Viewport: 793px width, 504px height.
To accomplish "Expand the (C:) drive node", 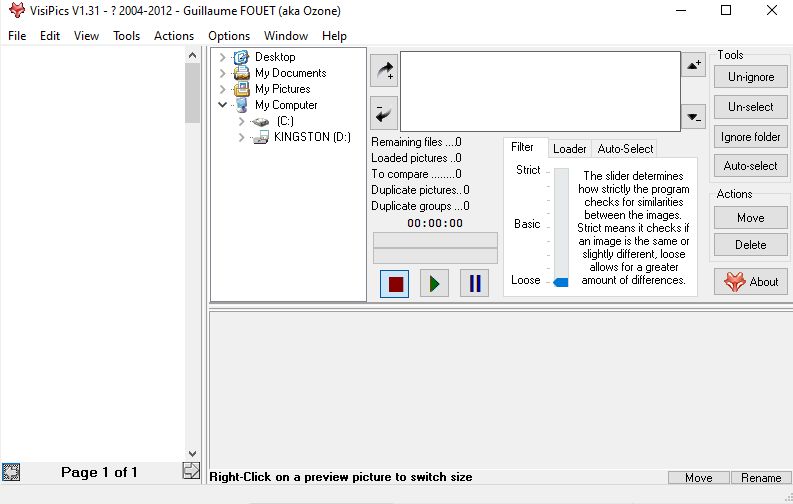I will tap(241, 121).
